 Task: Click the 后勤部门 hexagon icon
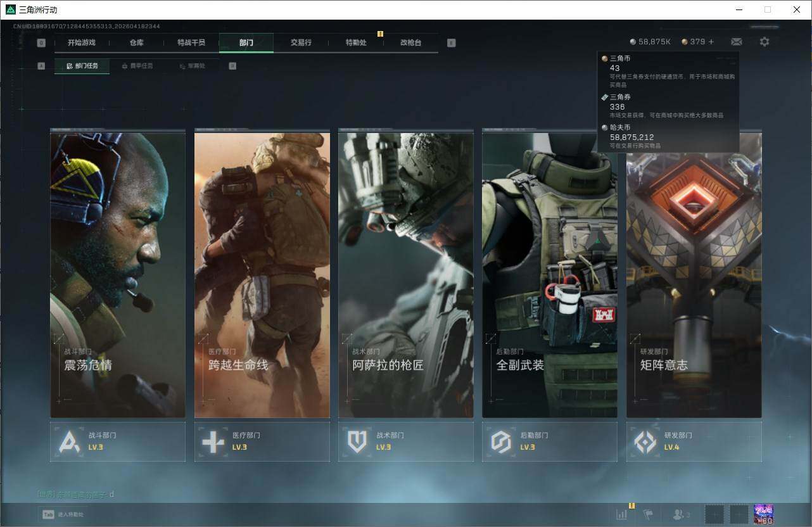click(x=501, y=441)
